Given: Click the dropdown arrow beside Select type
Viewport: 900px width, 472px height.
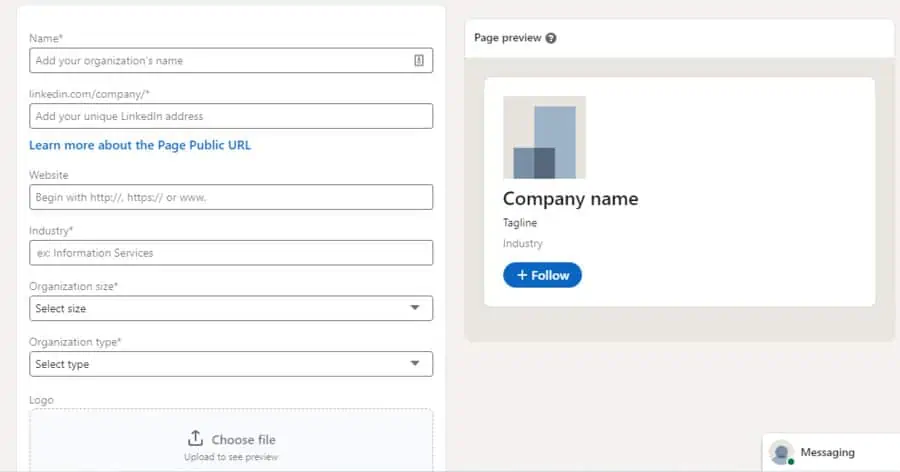Looking at the screenshot, I should point(415,364).
